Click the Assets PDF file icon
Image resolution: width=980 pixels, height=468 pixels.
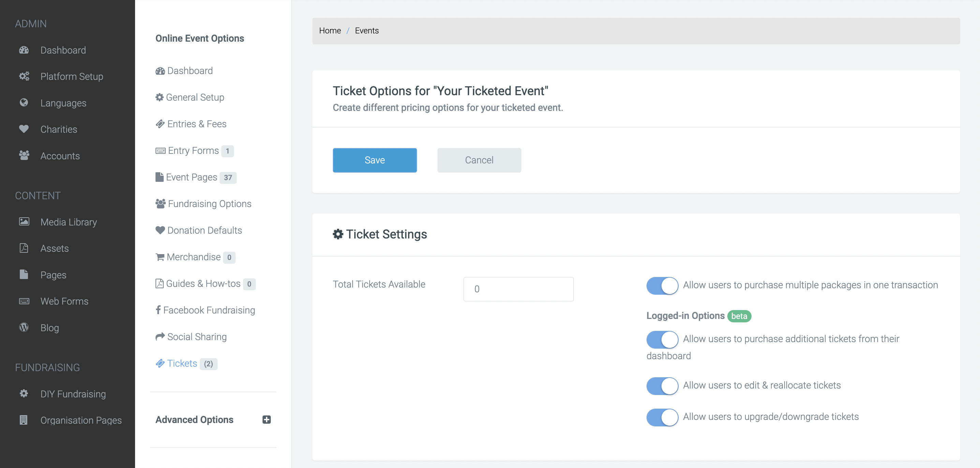pos(24,248)
